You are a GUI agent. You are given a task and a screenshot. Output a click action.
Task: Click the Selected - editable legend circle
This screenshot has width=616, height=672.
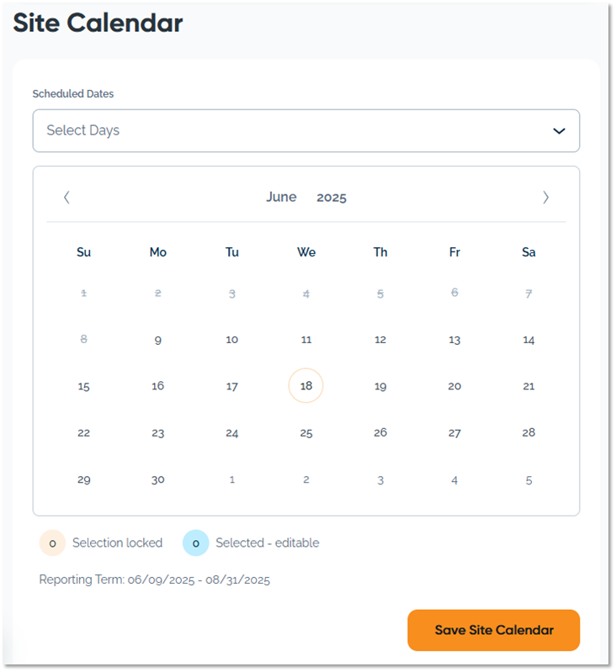[x=195, y=543]
